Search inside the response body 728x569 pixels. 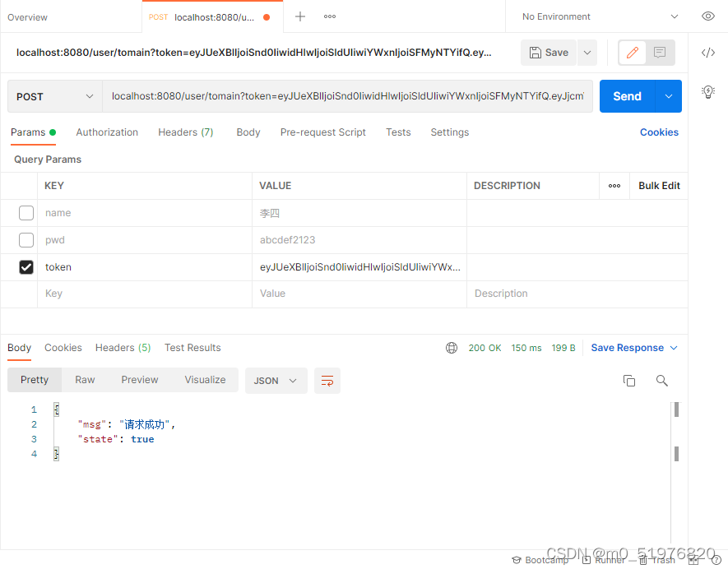(x=661, y=381)
